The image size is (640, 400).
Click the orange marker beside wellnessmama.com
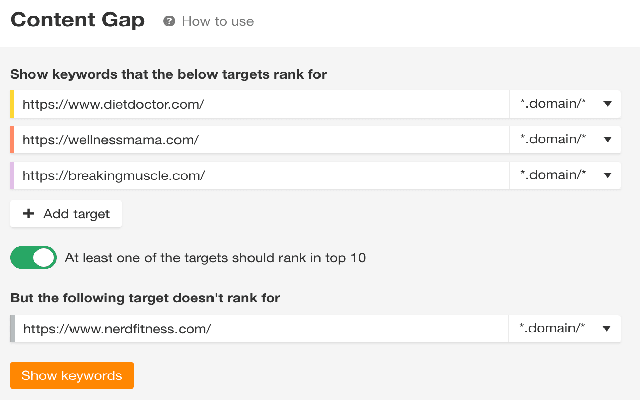[12, 140]
